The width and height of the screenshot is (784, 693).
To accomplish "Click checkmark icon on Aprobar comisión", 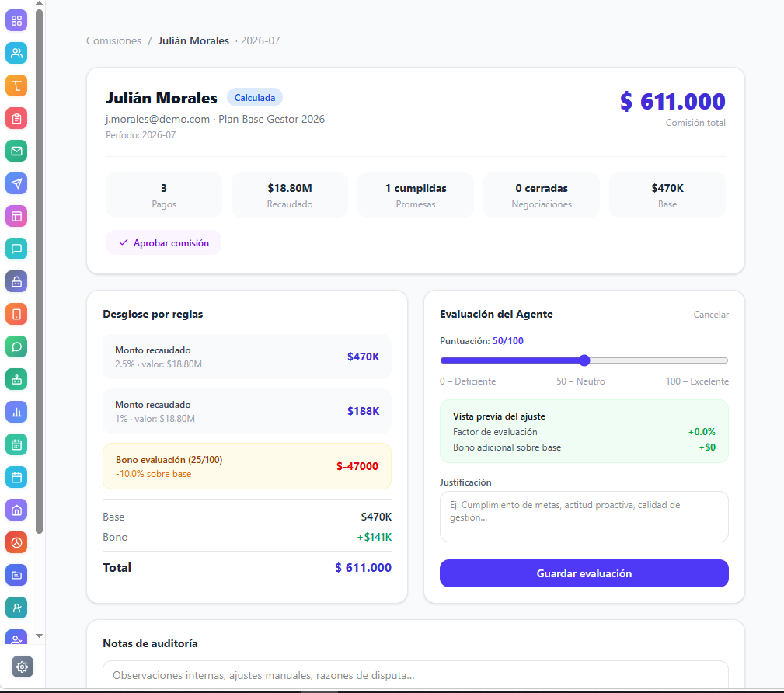I will click(123, 242).
